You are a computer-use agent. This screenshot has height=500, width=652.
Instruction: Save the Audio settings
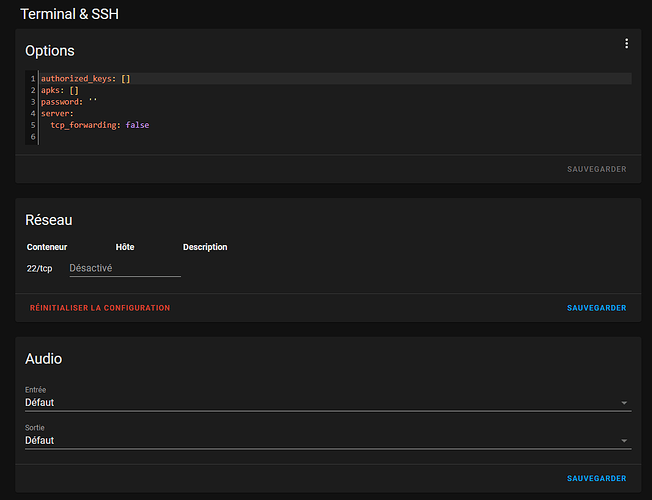[x=596, y=478]
